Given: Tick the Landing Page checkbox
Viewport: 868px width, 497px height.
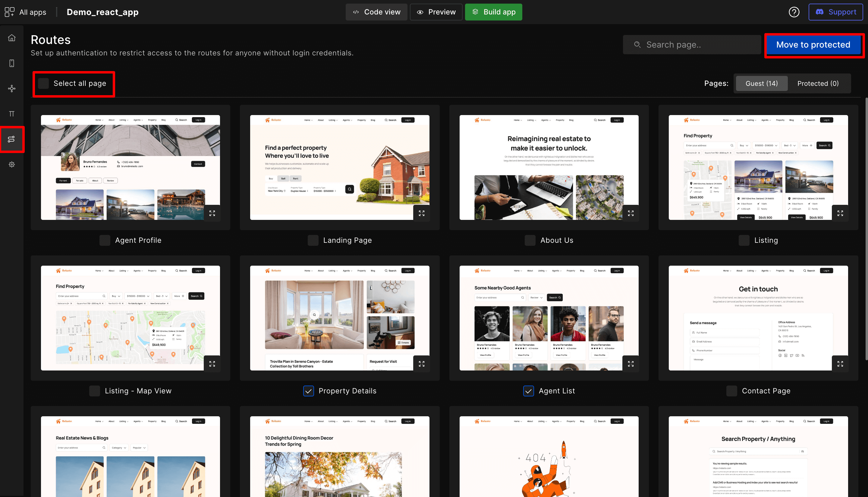Looking at the screenshot, I should tap(313, 240).
